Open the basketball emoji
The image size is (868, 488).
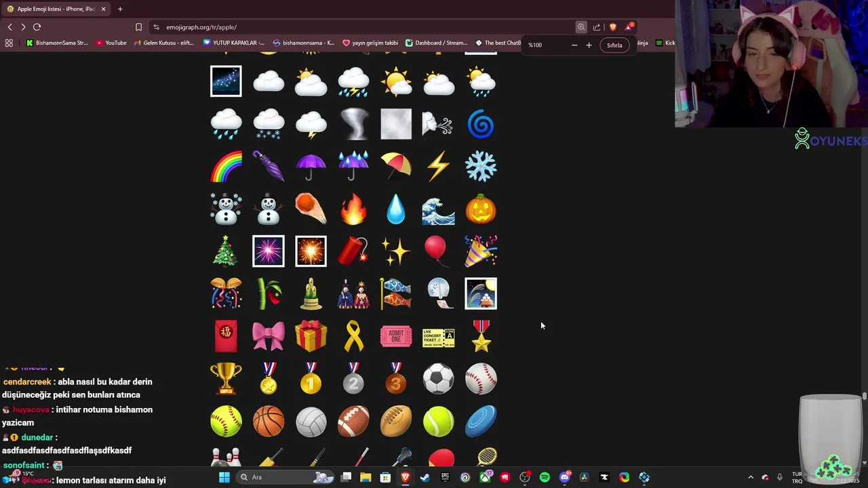coord(269,421)
